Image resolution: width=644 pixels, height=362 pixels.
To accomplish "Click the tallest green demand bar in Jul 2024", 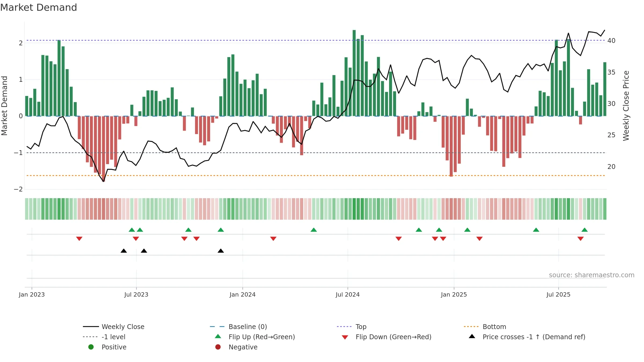I will 354,73.
